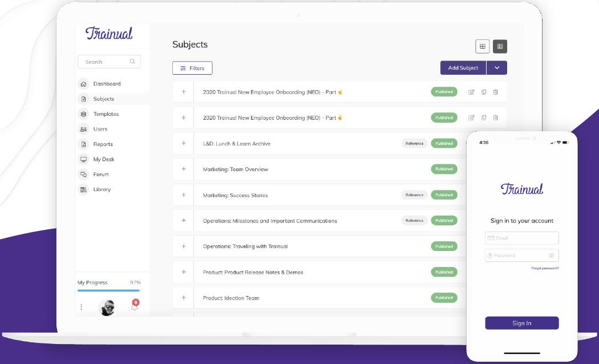Click Published badge on Product: Ideation Team
This screenshot has width=599, height=364.
[x=444, y=298]
